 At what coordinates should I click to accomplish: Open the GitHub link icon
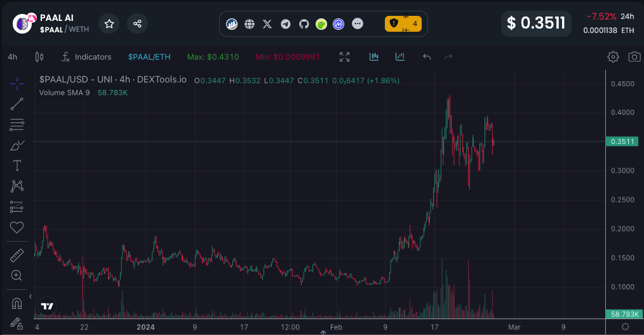[x=304, y=24]
